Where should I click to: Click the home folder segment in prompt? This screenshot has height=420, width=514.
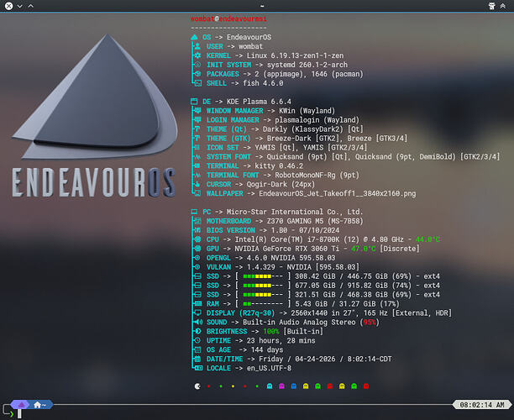click(x=41, y=405)
